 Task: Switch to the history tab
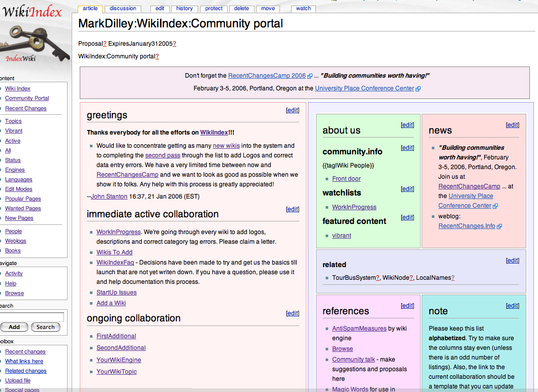tap(184, 8)
